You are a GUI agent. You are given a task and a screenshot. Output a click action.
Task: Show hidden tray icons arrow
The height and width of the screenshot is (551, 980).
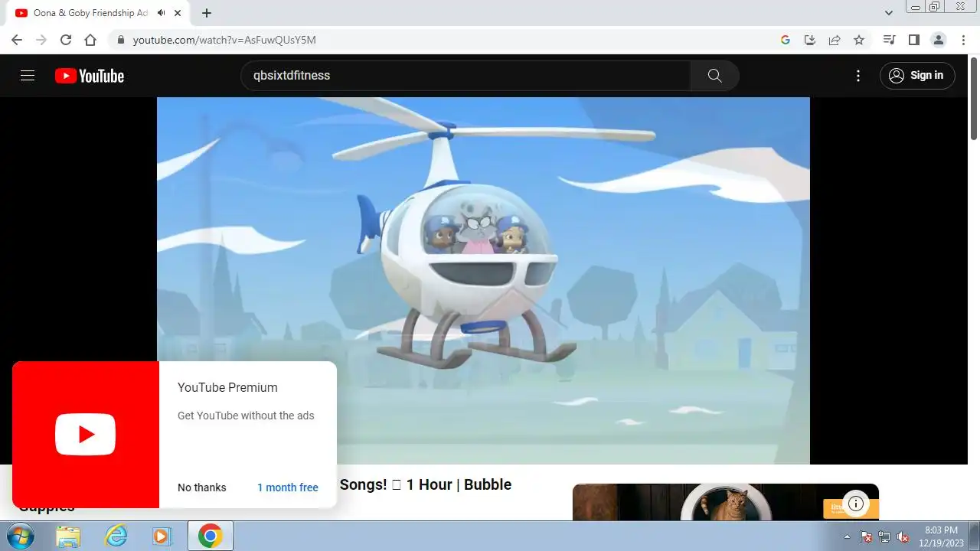tap(847, 536)
